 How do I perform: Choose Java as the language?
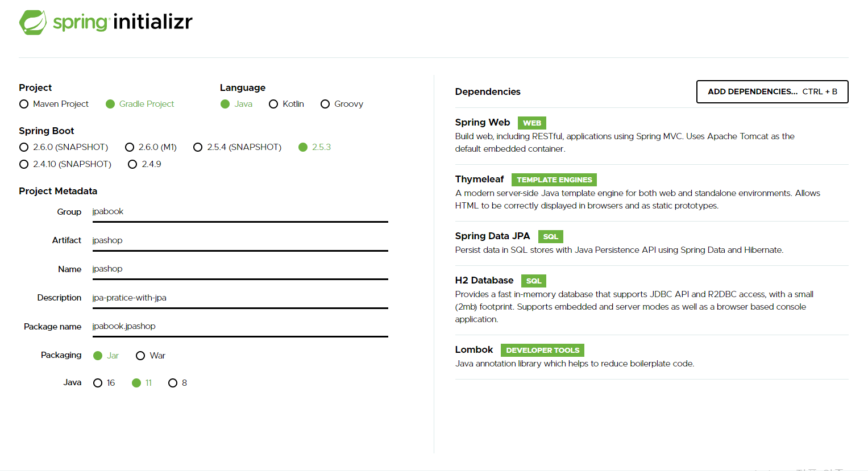tap(236, 104)
